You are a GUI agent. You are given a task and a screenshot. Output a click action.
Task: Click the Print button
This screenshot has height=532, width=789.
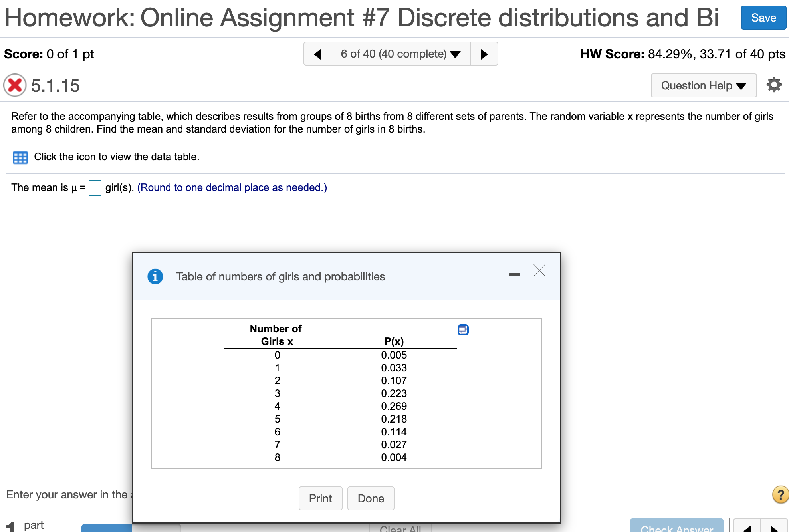(x=320, y=498)
